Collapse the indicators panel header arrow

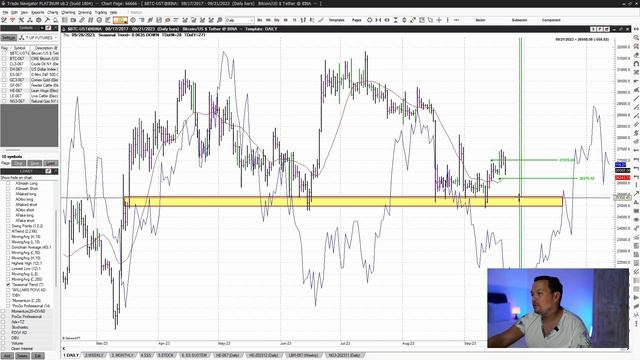point(55,171)
